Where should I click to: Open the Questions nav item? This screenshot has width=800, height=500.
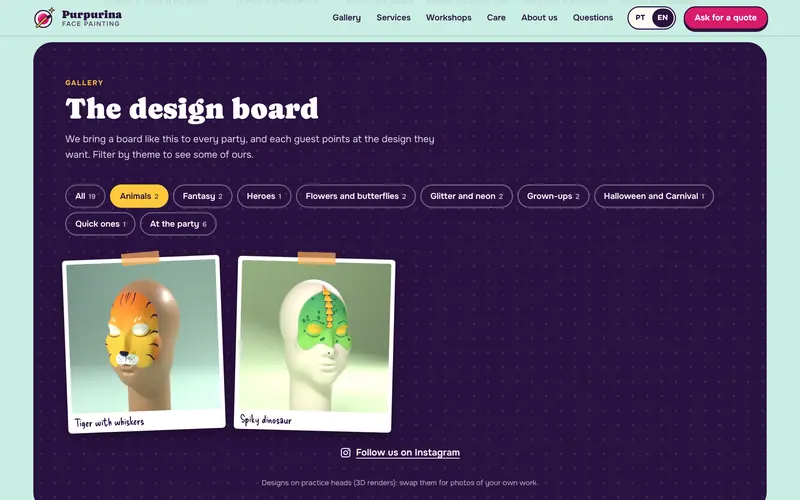pyautogui.click(x=592, y=18)
